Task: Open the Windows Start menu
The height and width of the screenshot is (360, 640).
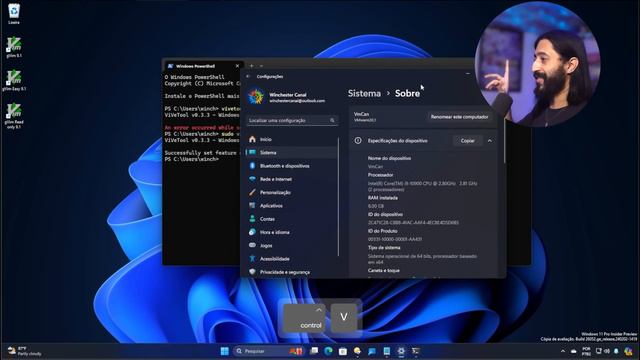Action: point(224,351)
